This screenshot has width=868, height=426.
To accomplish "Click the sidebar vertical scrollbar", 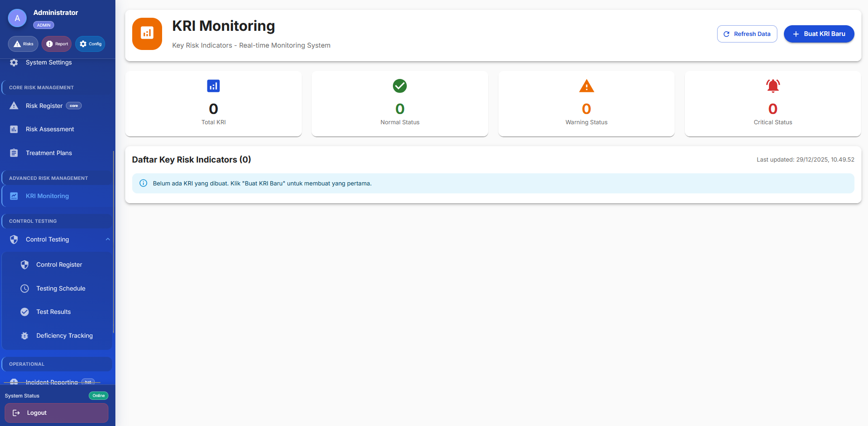I will pos(114,243).
